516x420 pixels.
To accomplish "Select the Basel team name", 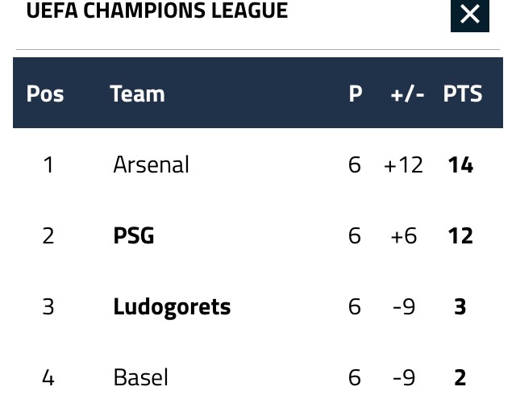I will 140,377.
